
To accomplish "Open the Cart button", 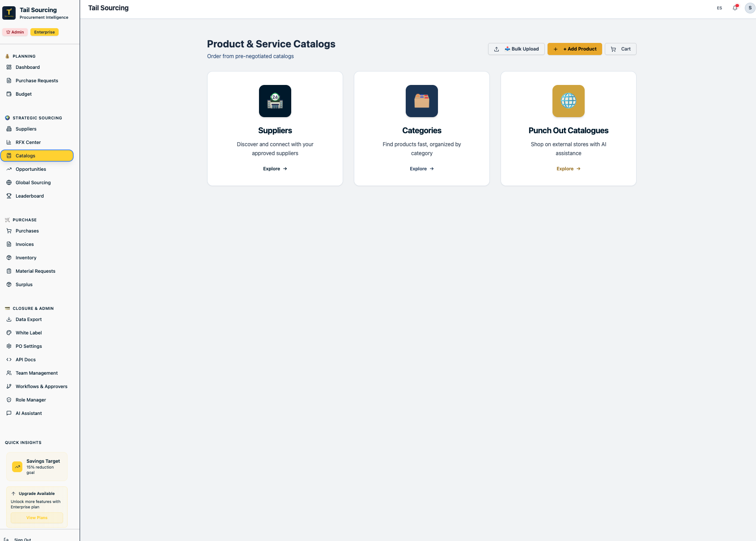I will pyautogui.click(x=620, y=49).
